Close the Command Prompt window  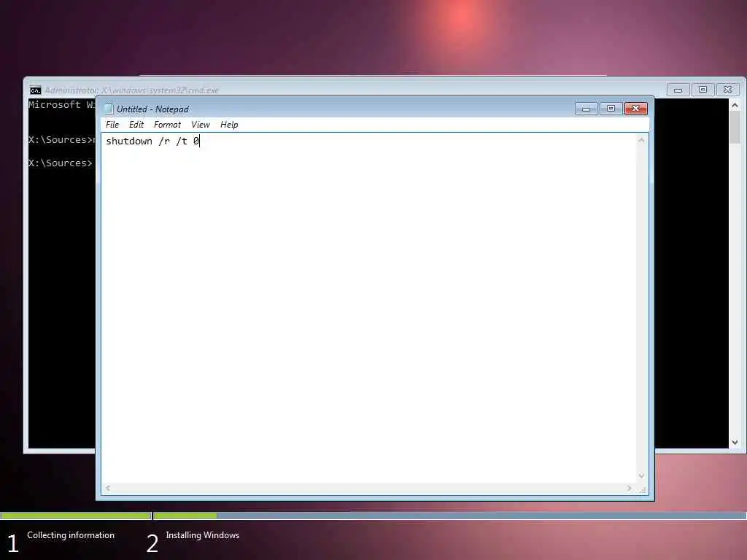(x=727, y=90)
